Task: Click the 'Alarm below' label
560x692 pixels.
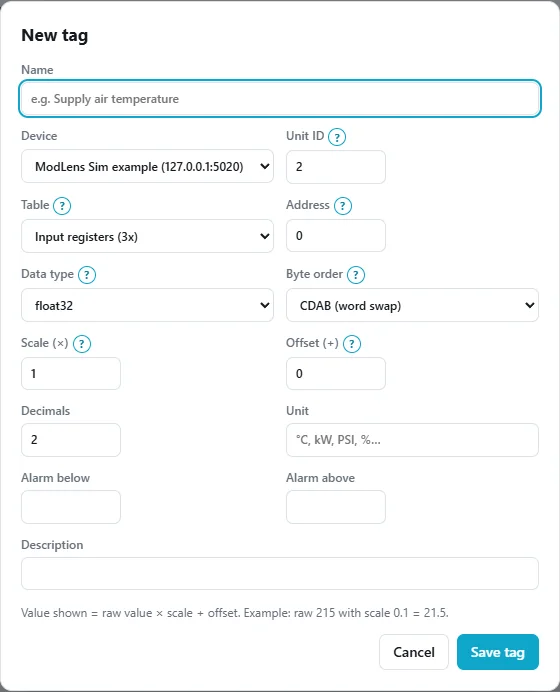Action: click(x=56, y=478)
